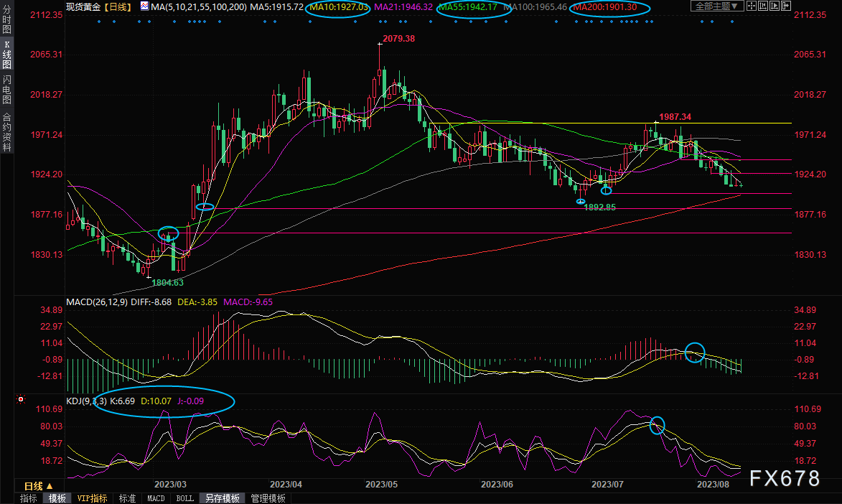Click the red sun icon beside KDJ panel
This screenshot has height=504, width=842.
pos(20,399)
